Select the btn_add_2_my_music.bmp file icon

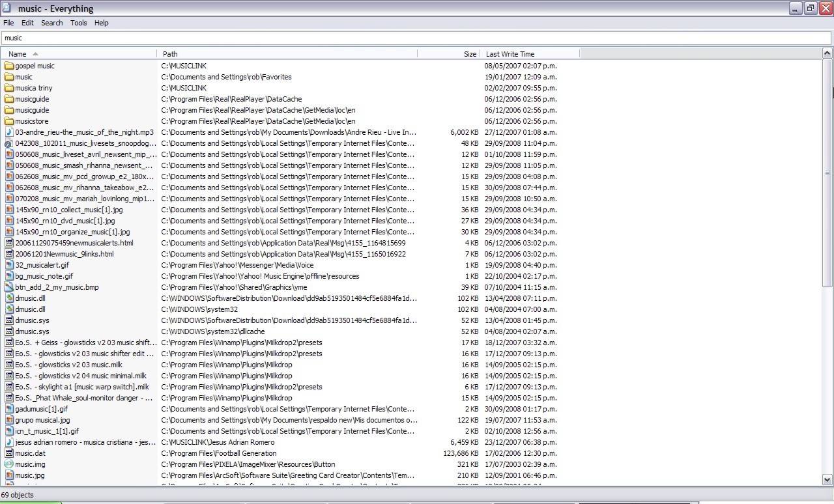(9, 287)
